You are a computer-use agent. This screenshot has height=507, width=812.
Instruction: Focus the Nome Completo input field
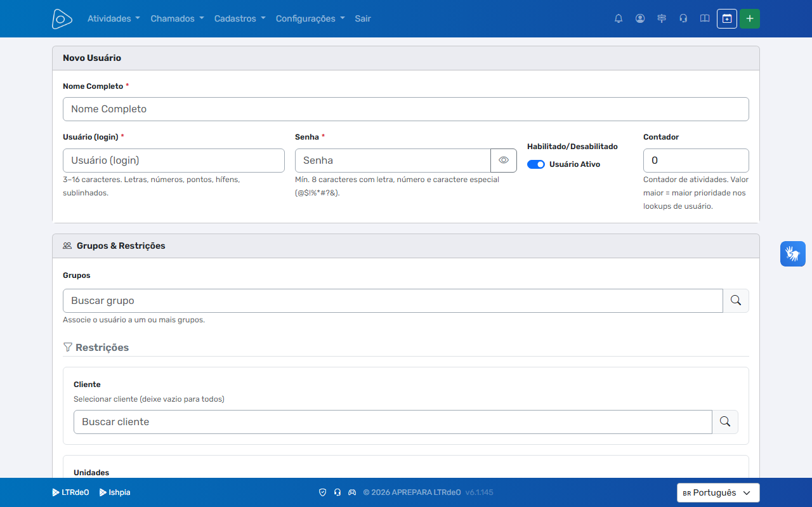tap(406, 109)
